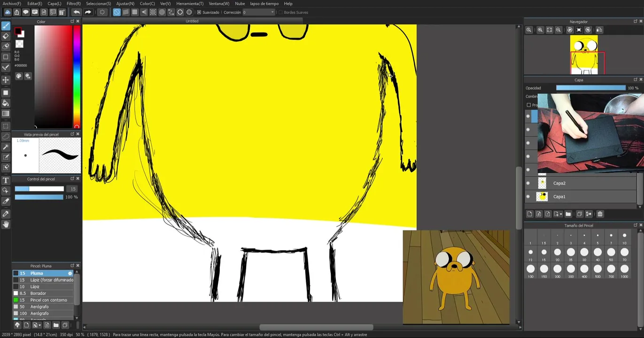Select the Borrador brush in the brush list
This screenshot has width=644, height=338.
pyautogui.click(x=43, y=293)
